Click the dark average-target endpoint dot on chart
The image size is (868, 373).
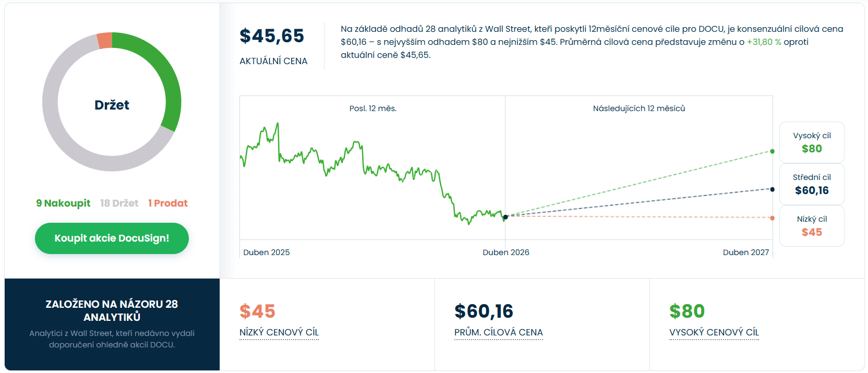773,189
